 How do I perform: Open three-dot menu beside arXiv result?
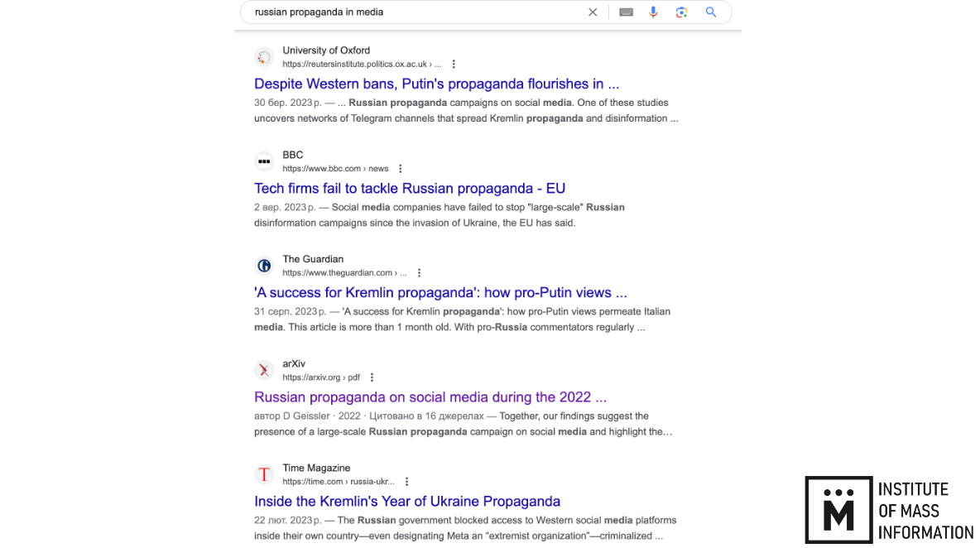tap(372, 377)
